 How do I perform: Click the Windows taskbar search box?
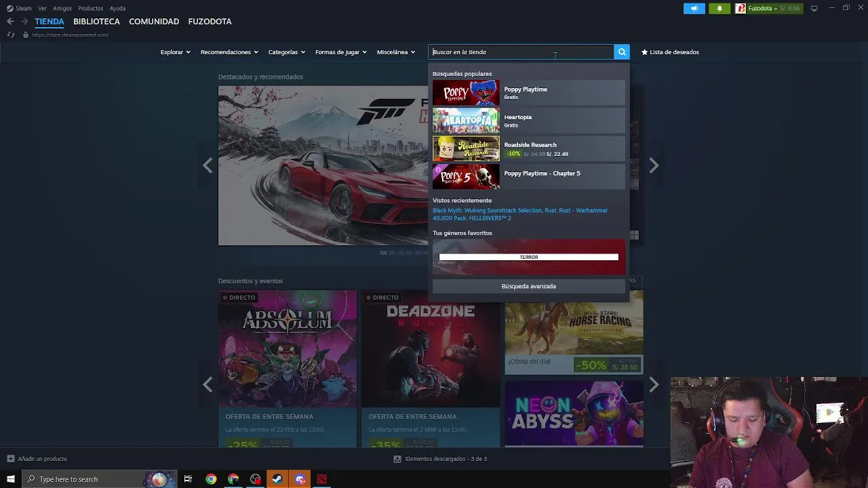click(x=99, y=479)
